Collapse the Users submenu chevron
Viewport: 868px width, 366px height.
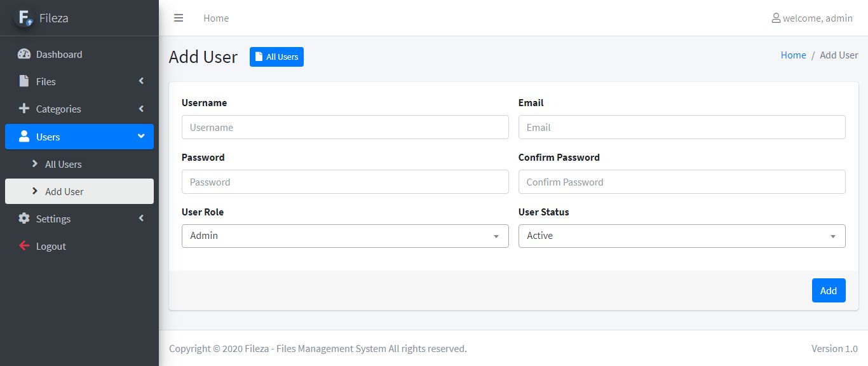point(141,136)
